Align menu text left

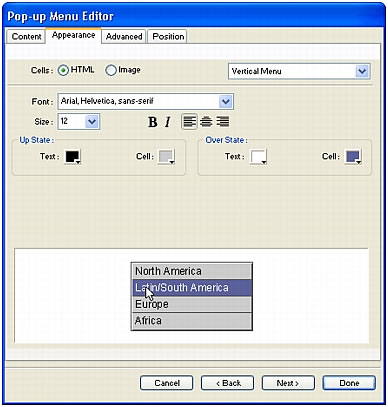click(189, 121)
